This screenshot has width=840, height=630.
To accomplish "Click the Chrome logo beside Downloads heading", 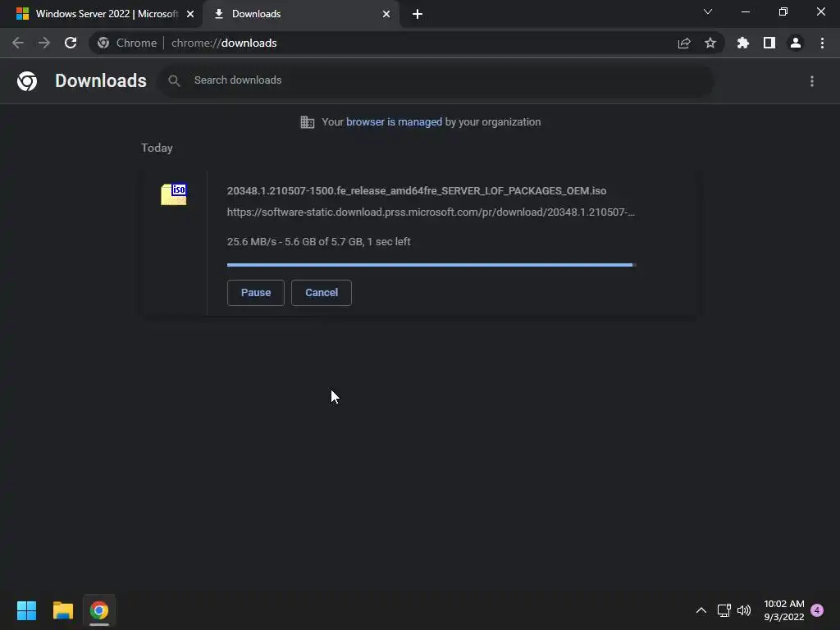I will point(27,81).
